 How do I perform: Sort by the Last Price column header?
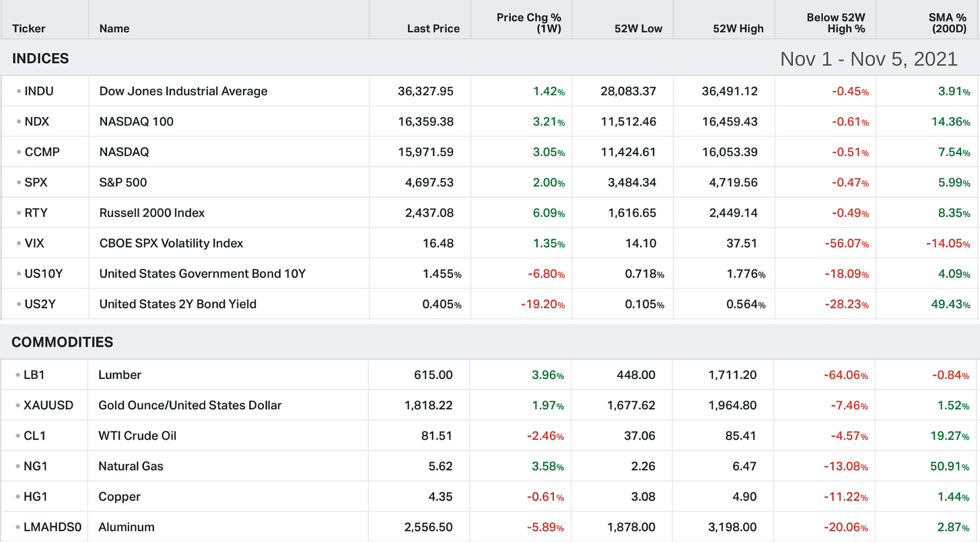click(x=433, y=28)
